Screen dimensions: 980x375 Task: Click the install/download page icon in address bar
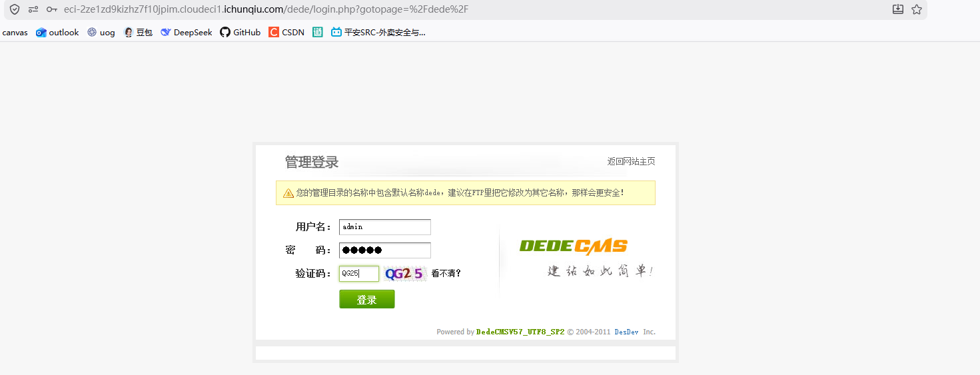pyautogui.click(x=898, y=9)
